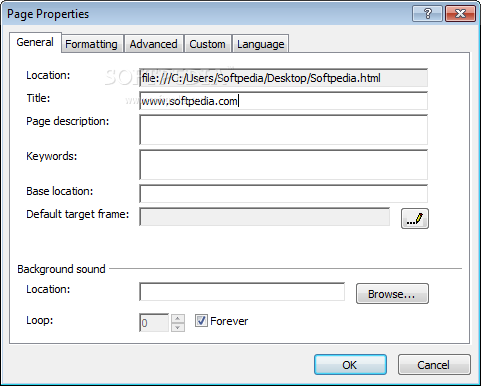Select the General tab
This screenshot has height=386, width=481.
(35, 42)
